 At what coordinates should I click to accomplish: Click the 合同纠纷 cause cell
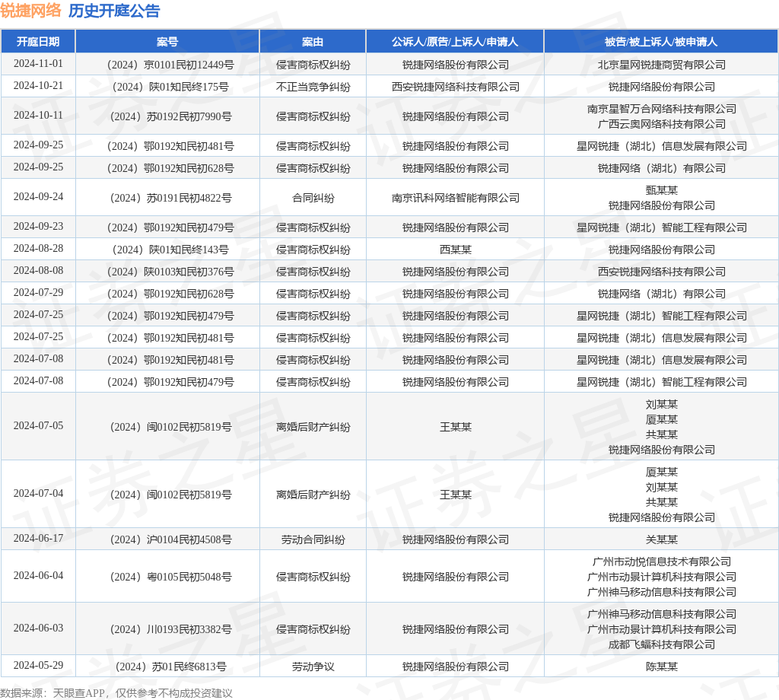point(313,199)
